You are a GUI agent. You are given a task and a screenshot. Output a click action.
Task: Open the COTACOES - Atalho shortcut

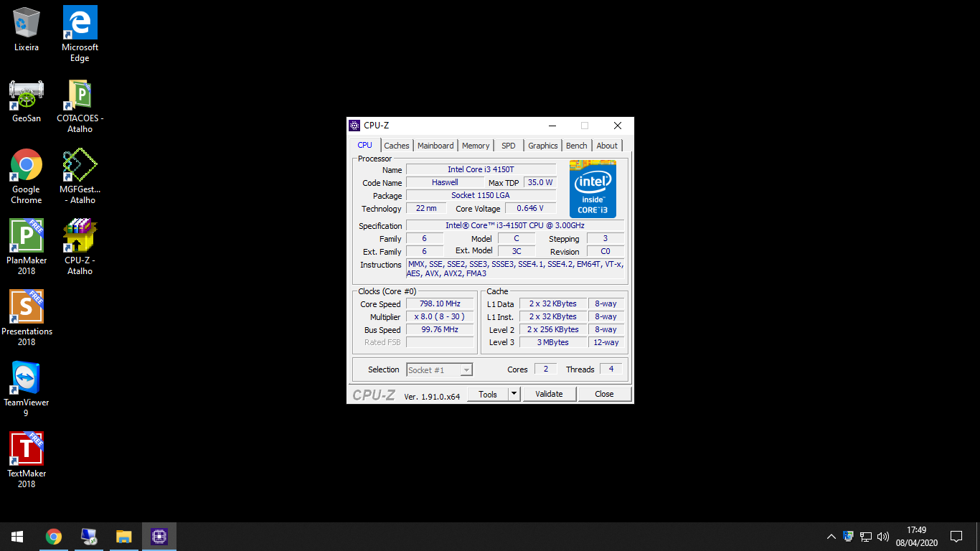[x=80, y=105]
